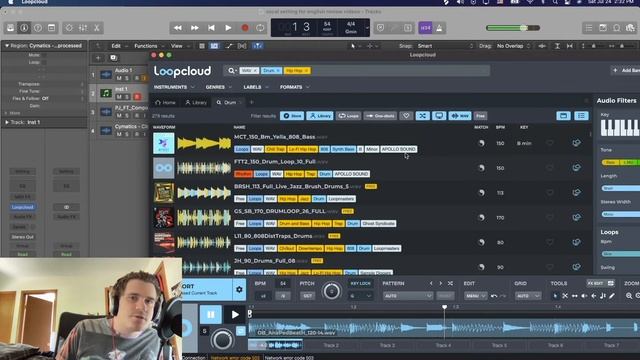
Task: Filter results by One-shots
Action: (380, 116)
